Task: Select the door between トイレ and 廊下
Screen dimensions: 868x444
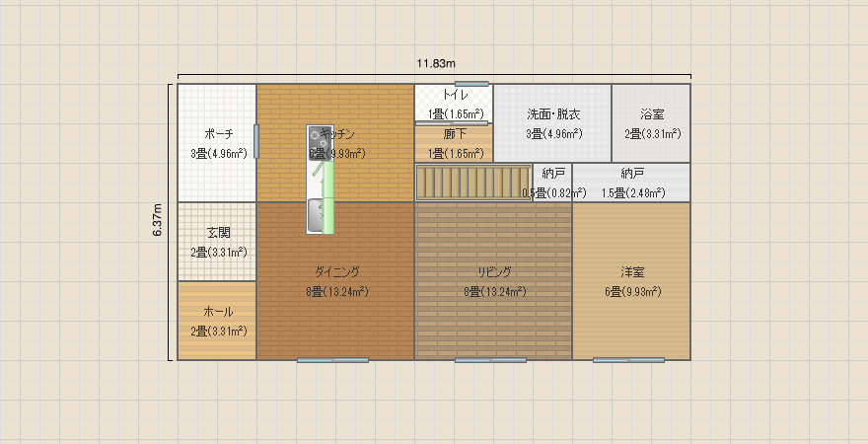Action: click(x=452, y=123)
